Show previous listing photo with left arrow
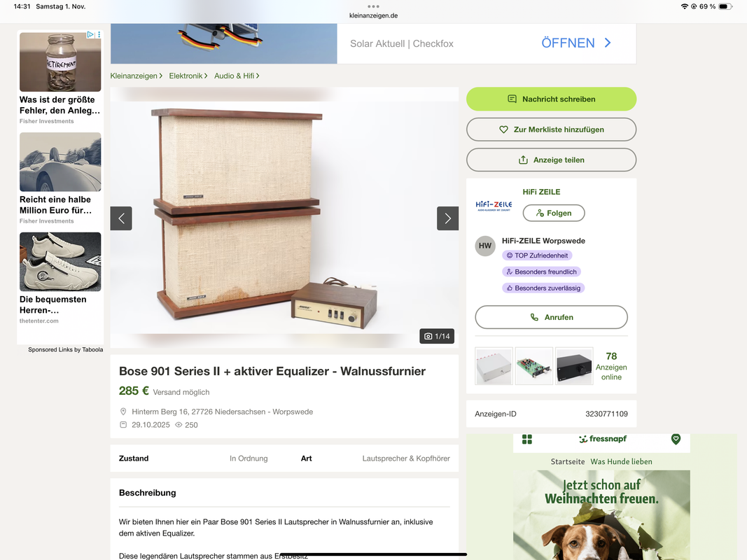The height and width of the screenshot is (560, 747). point(121,218)
